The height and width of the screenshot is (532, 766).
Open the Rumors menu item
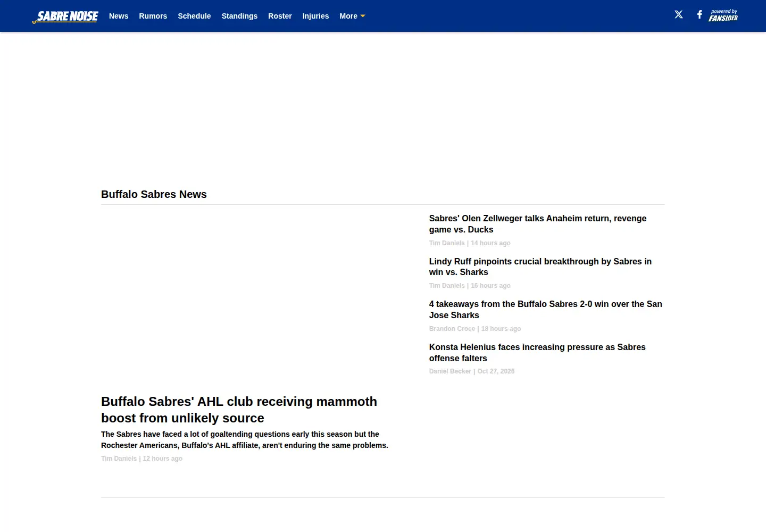[153, 16]
